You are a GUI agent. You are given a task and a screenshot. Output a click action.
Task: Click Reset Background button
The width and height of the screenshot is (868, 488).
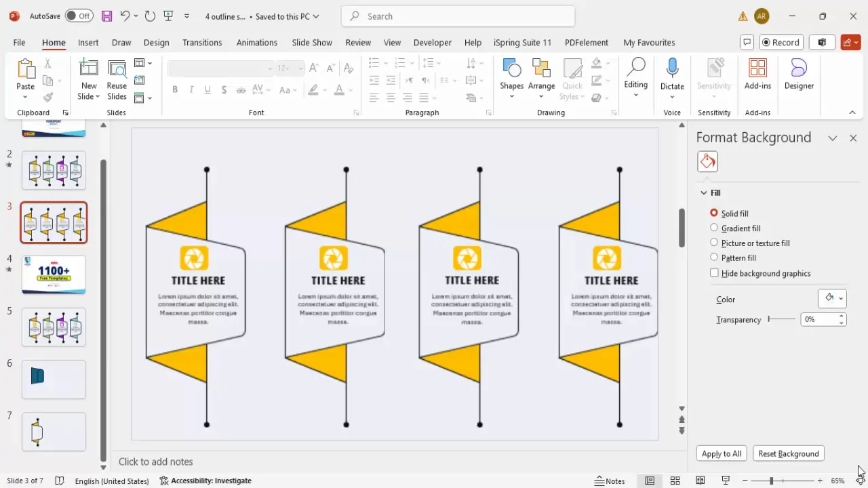(789, 453)
